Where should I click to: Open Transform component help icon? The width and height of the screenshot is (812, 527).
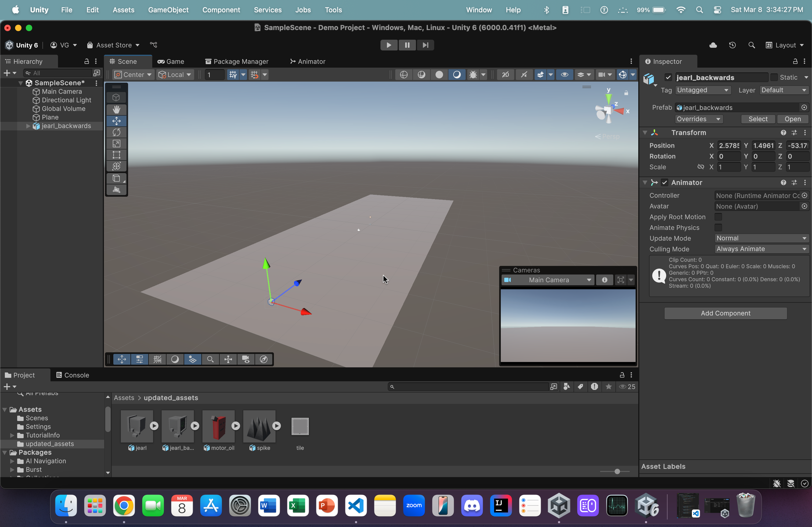[783, 133]
